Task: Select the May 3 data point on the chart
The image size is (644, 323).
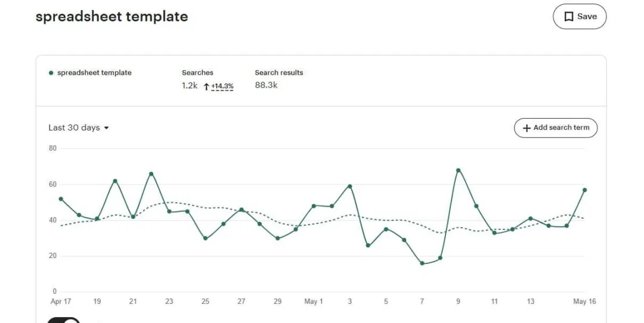Action: (x=350, y=187)
